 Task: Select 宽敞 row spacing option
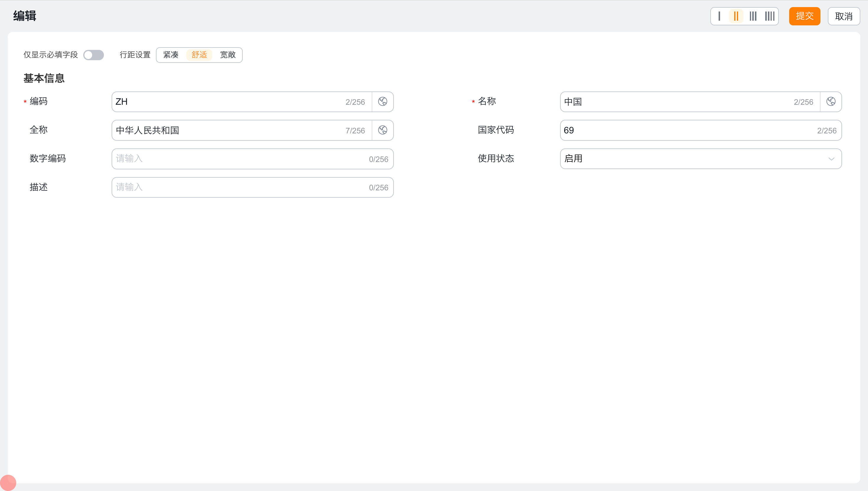coord(228,55)
